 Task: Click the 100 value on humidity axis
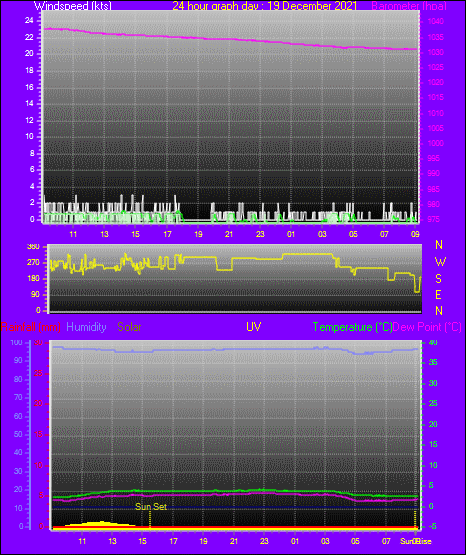pyautogui.click(x=16, y=342)
